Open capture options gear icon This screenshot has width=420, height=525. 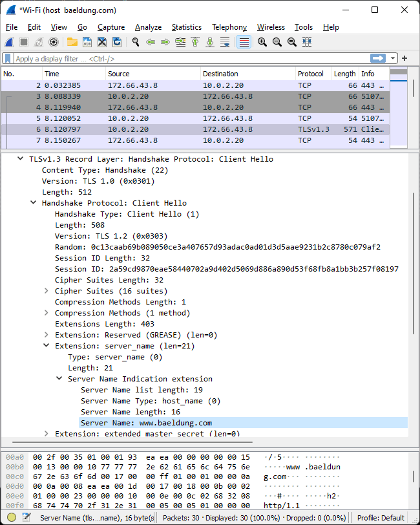54,42
